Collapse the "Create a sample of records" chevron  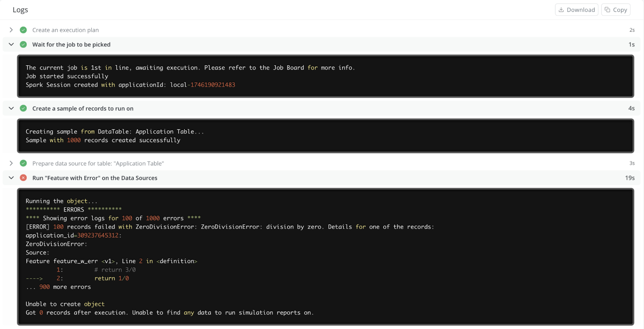tap(11, 108)
